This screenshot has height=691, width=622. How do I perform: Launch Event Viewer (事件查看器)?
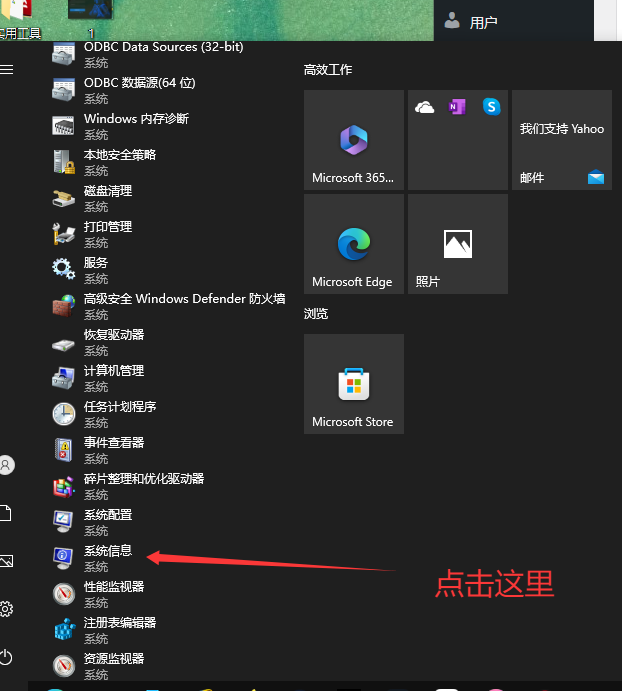point(113,443)
